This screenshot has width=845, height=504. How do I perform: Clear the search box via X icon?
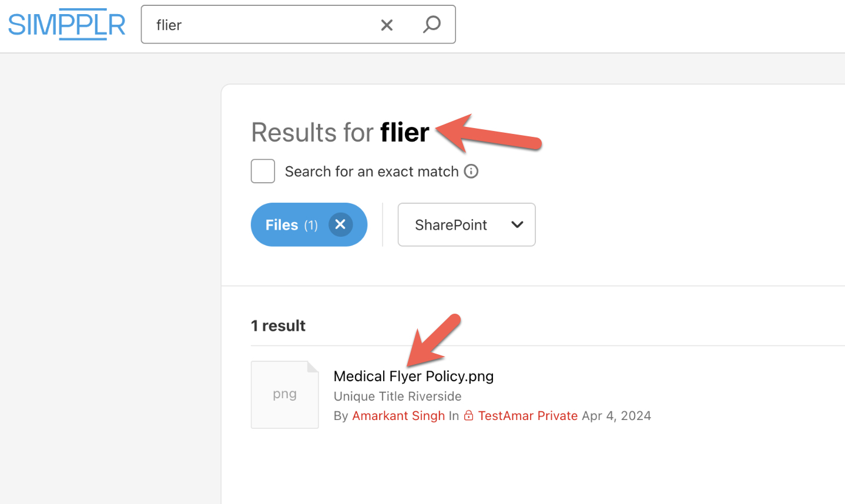click(x=387, y=25)
